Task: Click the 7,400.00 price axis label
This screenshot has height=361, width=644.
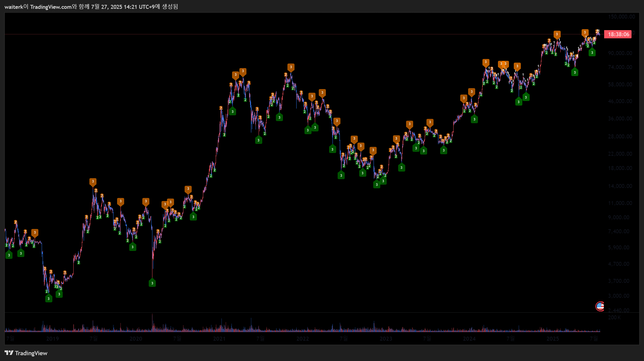Action: (x=619, y=231)
